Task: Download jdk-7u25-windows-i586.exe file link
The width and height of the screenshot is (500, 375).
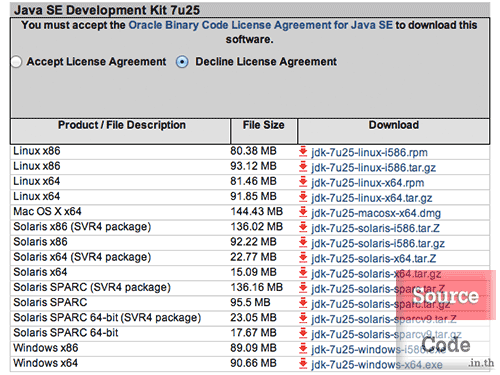Action: click(379, 350)
